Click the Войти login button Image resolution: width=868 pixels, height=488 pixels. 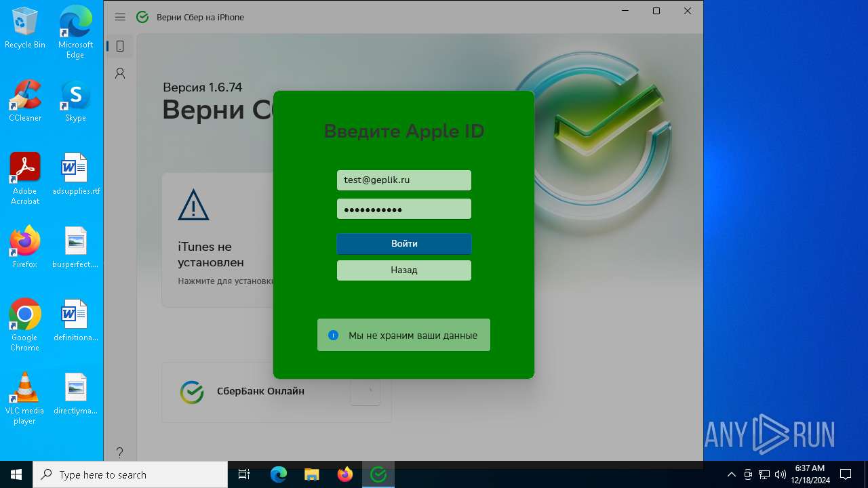tap(404, 244)
